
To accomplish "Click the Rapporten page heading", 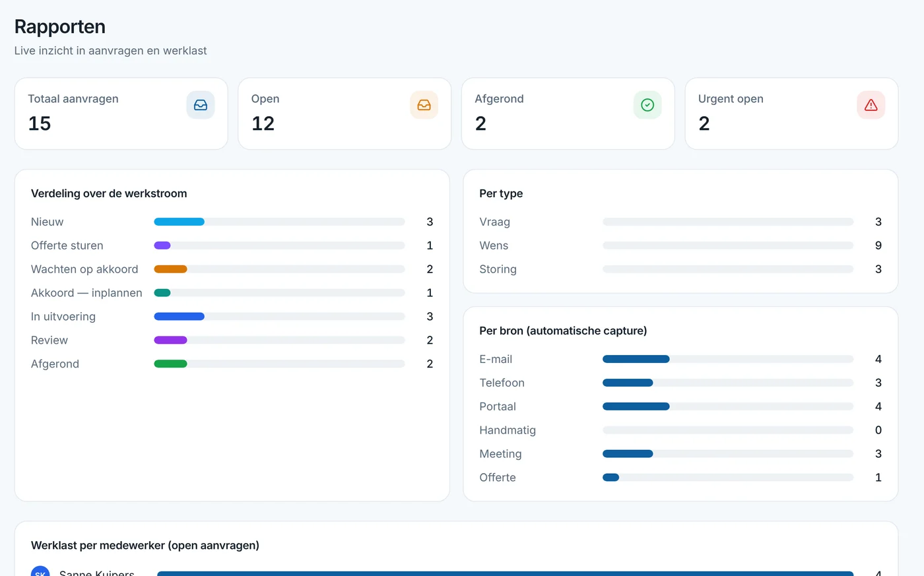I will [x=60, y=26].
